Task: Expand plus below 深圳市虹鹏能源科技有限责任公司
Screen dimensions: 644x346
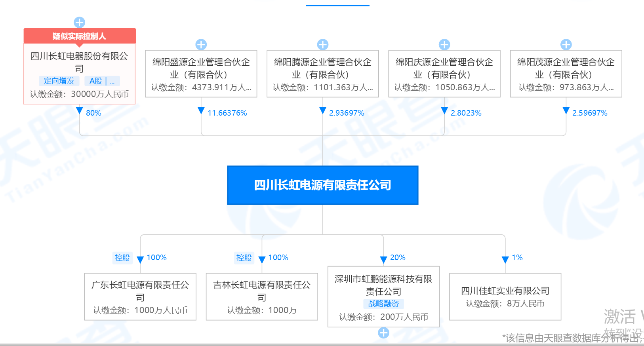Action: (x=383, y=333)
